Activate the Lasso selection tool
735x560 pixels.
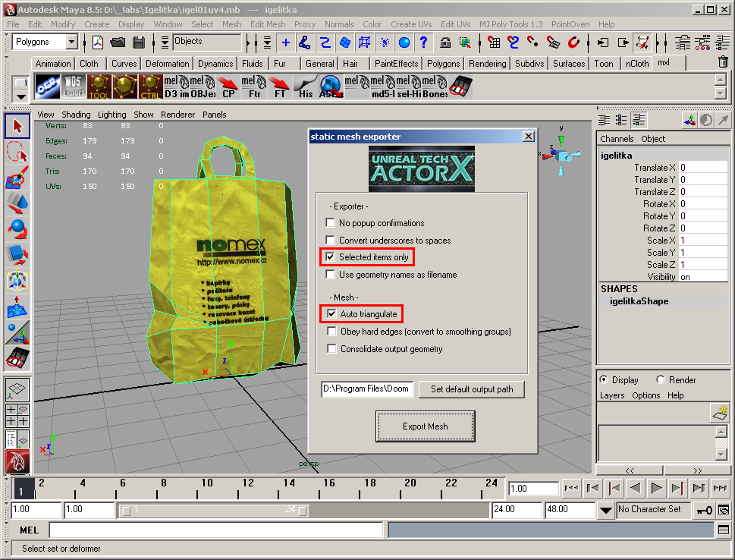pyautogui.click(x=17, y=152)
